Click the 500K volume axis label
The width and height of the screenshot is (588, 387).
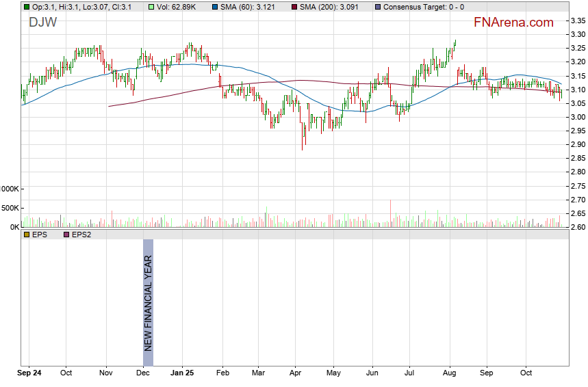pos(9,208)
